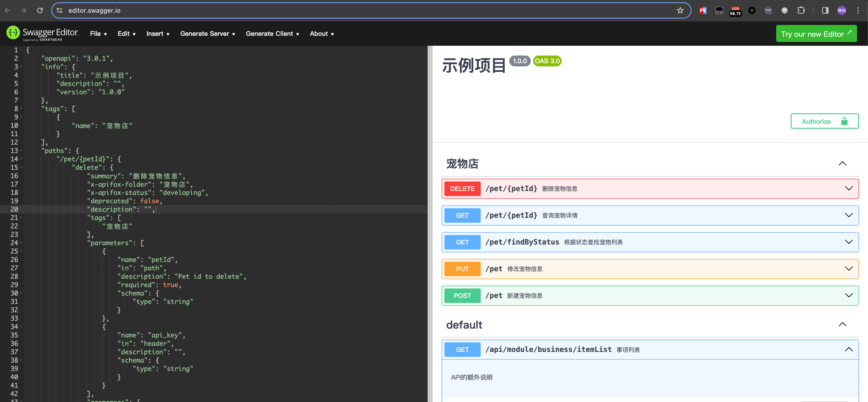The image size is (868, 402).
Task: Click /api/module/business/itemList path text
Action: 548,349
